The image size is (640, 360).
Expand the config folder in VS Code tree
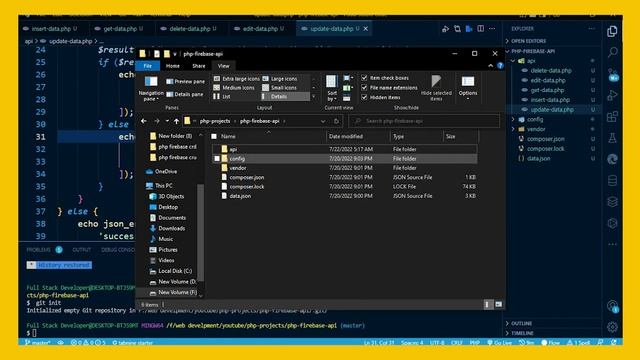513,119
